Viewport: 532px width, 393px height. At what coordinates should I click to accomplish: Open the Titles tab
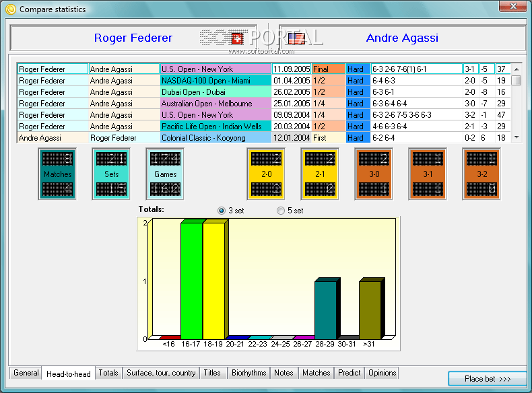click(212, 373)
